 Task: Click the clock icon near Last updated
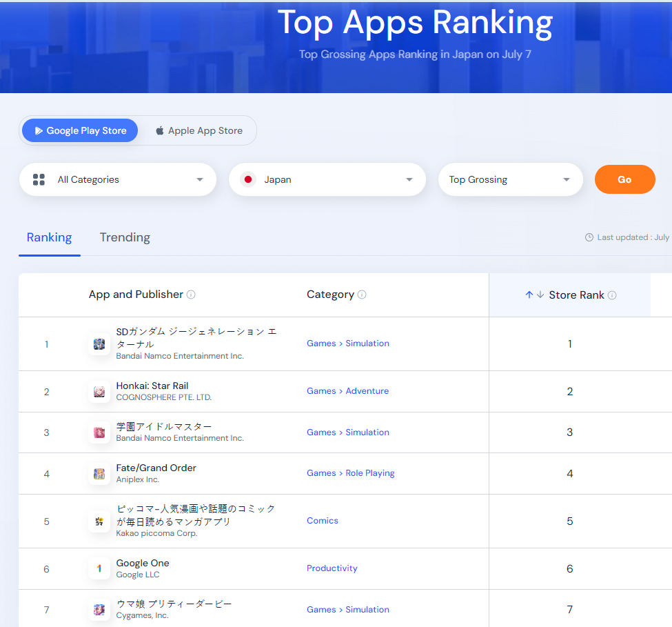(x=589, y=237)
